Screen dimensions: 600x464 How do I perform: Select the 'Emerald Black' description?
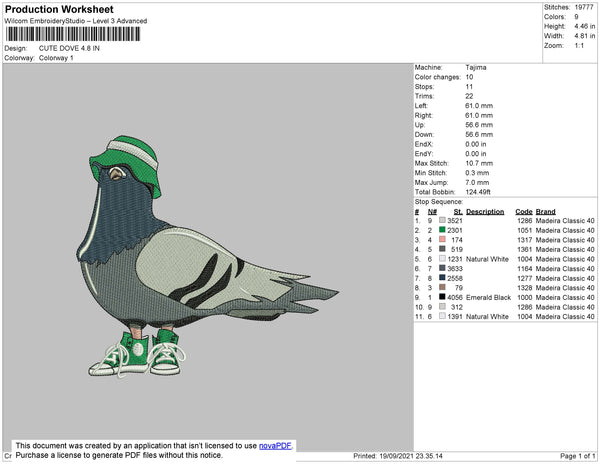pos(489,297)
